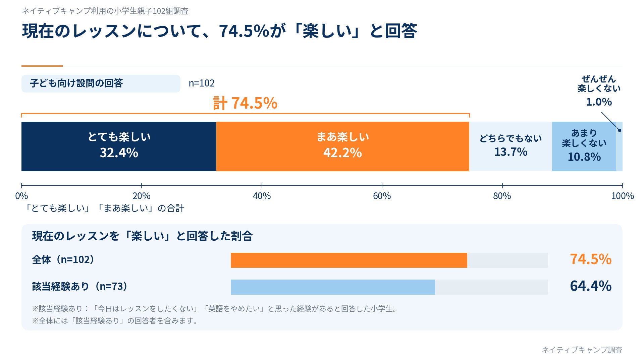Click the 60% axis tick label
This screenshot has height=362, width=644.
(382, 196)
